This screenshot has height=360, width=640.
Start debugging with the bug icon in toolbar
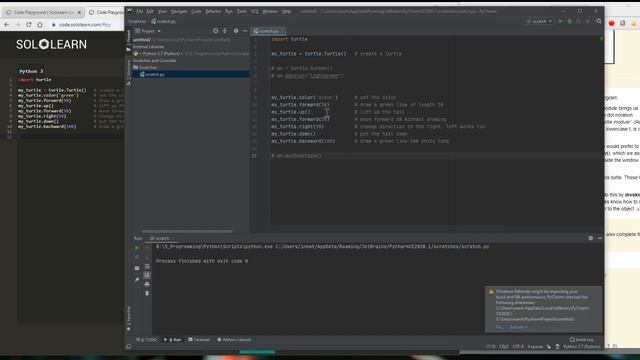point(570,21)
